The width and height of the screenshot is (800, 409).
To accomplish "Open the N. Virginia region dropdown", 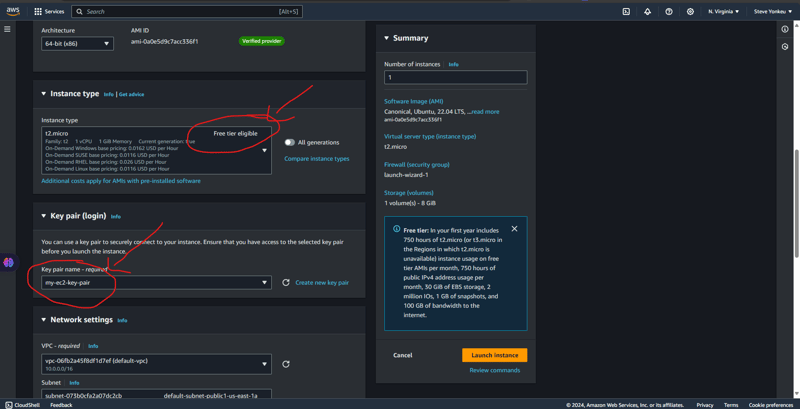I will (x=723, y=11).
